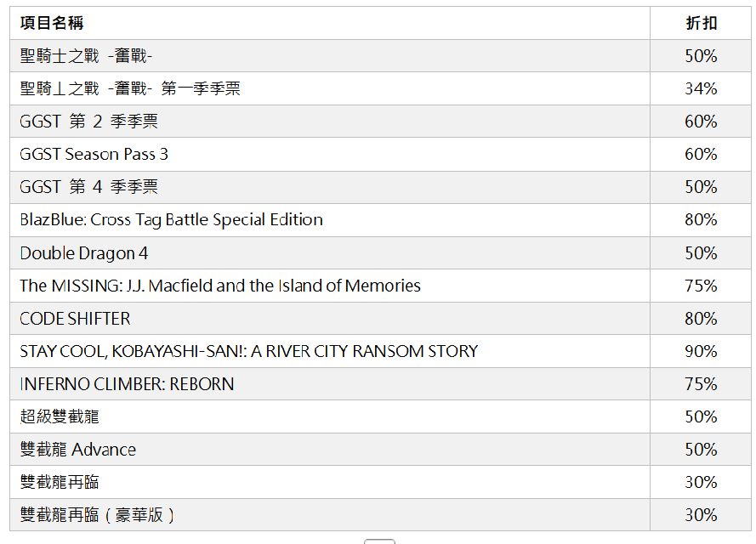
Task: Click BlazBlue: Cross Tag Battle Special Edition
Action: 171,219
